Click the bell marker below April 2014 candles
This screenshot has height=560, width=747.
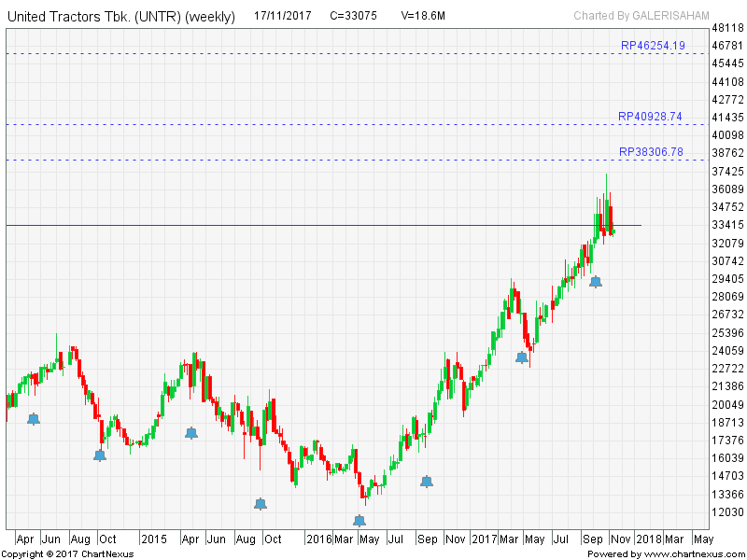(34, 419)
